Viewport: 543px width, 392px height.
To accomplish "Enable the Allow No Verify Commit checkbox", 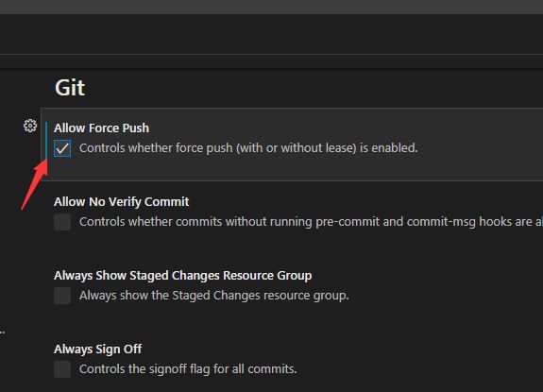I will point(62,222).
